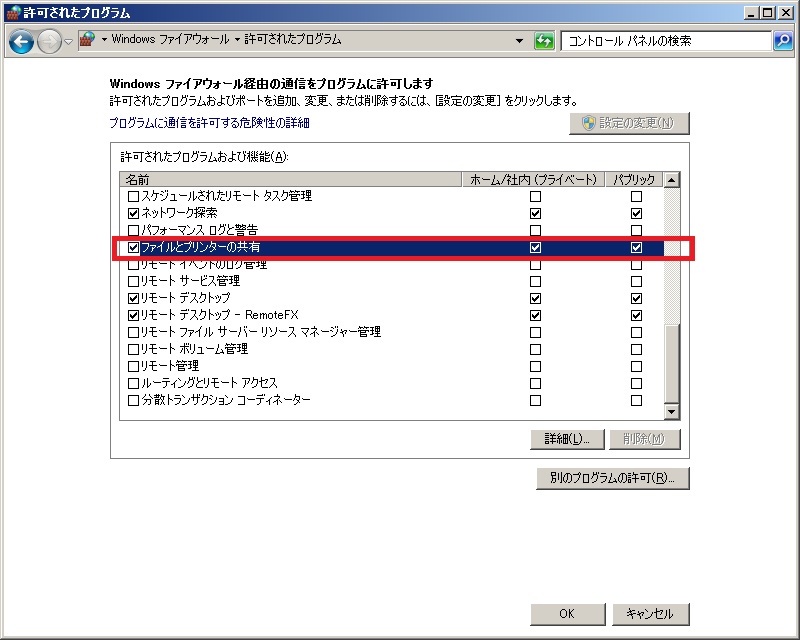Click the refresh icon beside address bar
800x640 pixels.
[544, 41]
